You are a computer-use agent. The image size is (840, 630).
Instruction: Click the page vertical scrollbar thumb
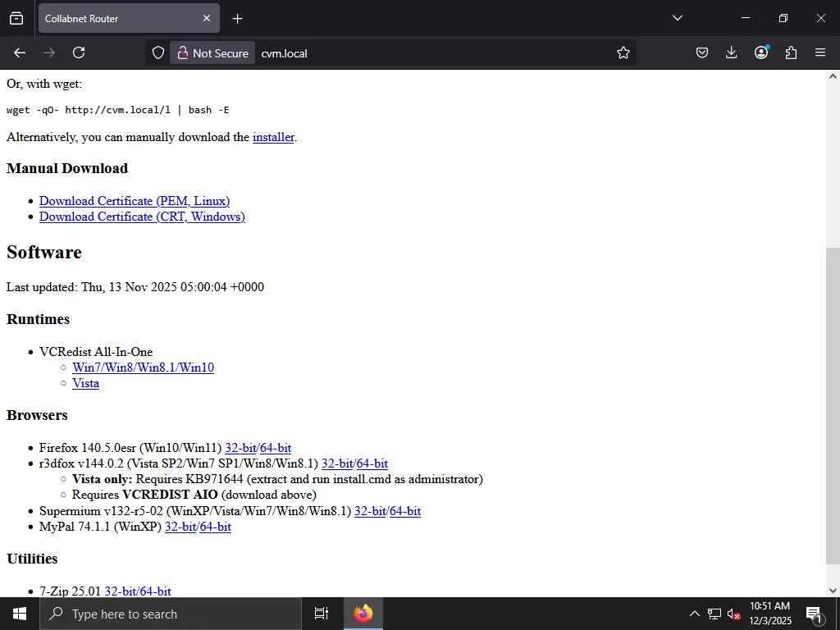pos(833,407)
